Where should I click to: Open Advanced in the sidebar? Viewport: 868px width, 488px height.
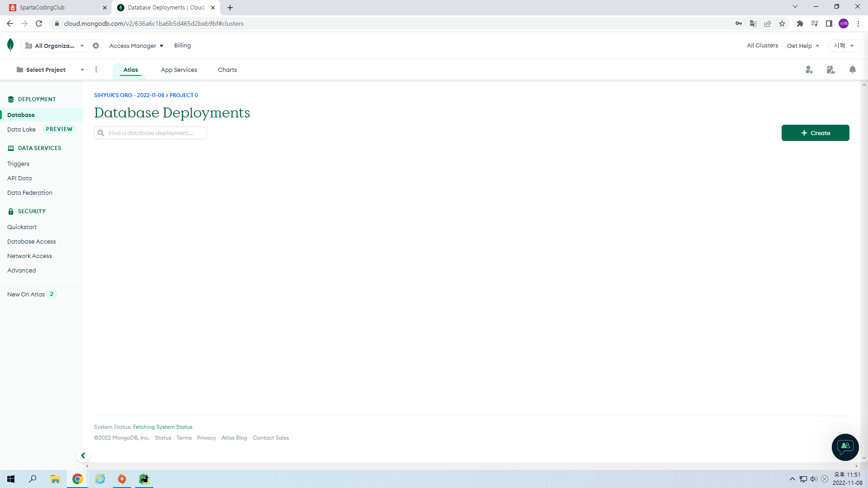[22, 270]
